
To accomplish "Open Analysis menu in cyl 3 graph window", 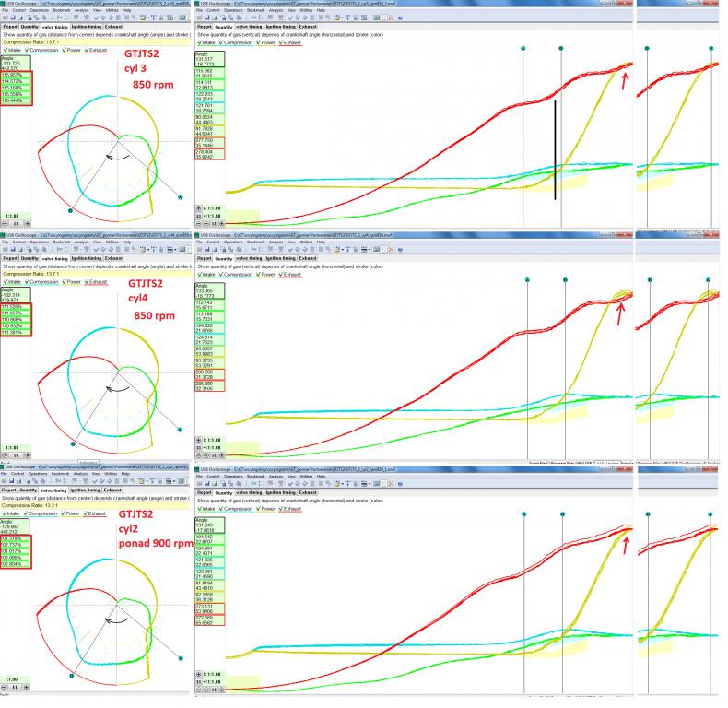I will pyautogui.click(x=276, y=10).
